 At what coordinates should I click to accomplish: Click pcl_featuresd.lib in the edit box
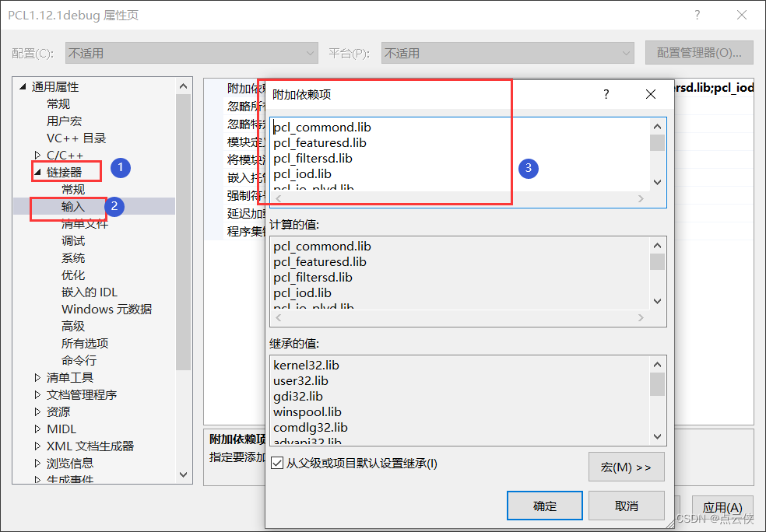click(x=319, y=142)
